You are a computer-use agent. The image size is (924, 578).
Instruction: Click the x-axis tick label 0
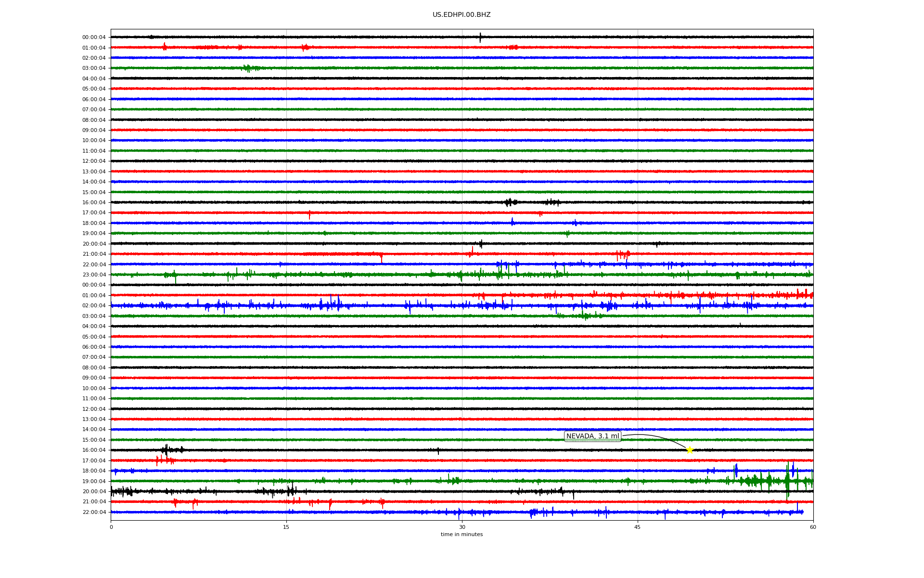click(111, 527)
